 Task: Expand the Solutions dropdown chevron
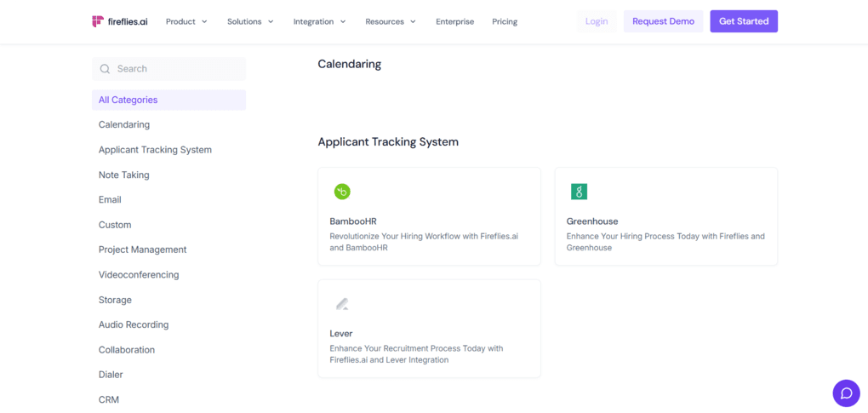(x=271, y=21)
